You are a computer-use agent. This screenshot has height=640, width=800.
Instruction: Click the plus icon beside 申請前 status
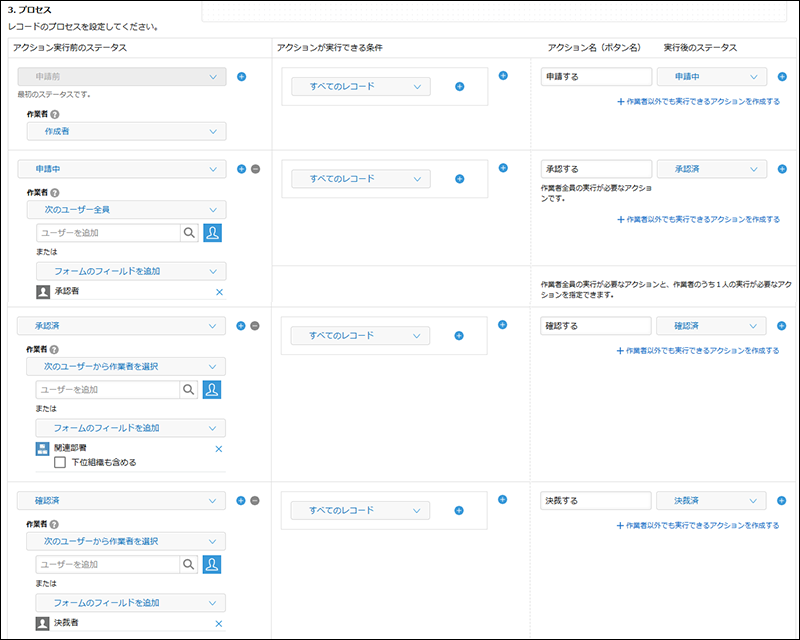(x=241, y=76)
